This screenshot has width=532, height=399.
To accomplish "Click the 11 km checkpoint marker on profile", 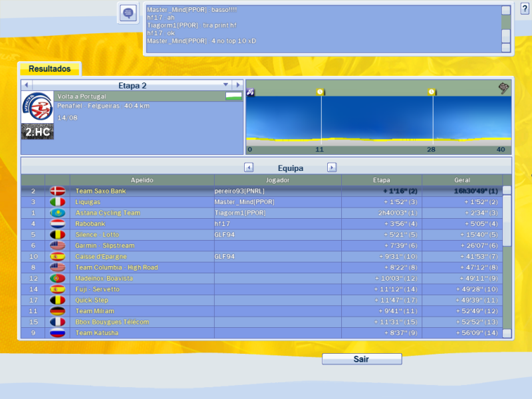I will click(320, 92).
